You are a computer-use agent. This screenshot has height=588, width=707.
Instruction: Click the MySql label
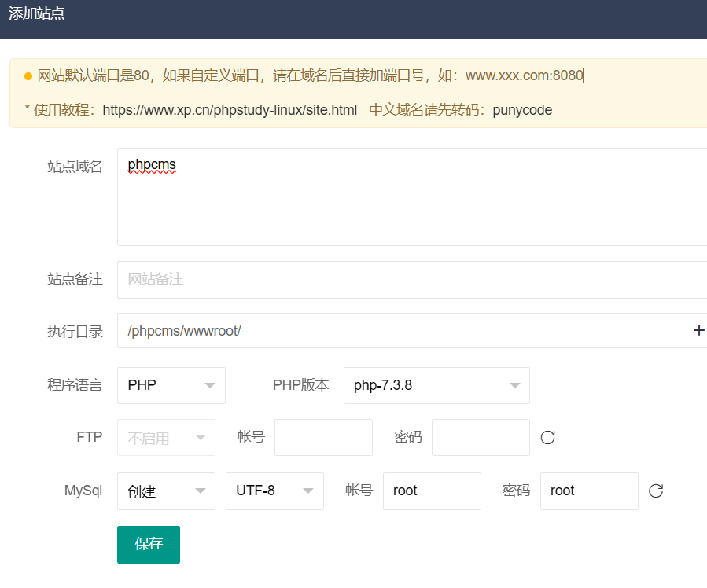[83, 491]
